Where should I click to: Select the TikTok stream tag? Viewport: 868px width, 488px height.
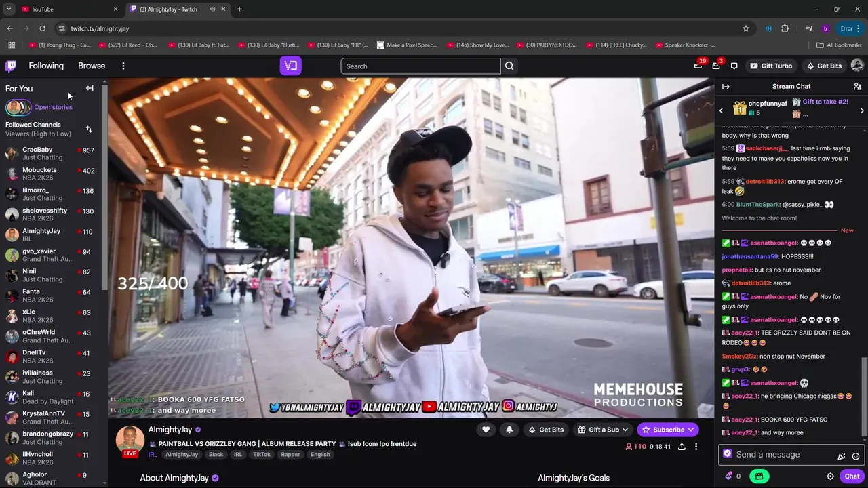point(262,455)
